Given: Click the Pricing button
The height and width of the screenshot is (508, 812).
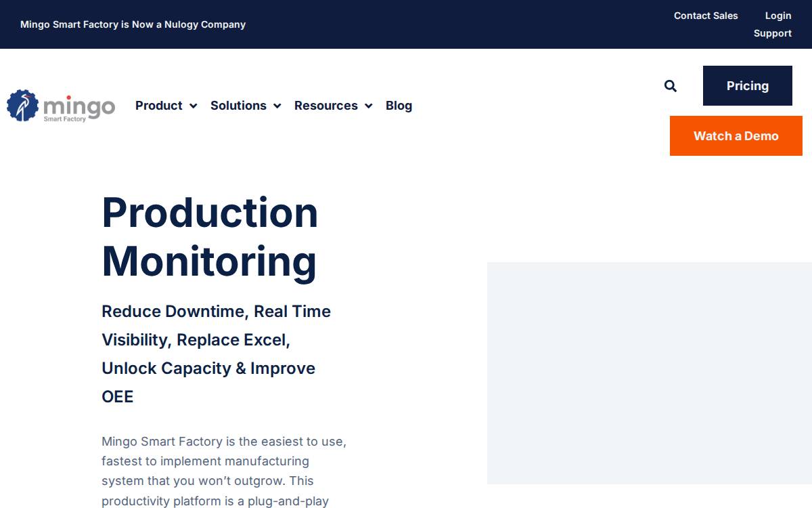Looking at the screenshot, I should coord(748,85).
